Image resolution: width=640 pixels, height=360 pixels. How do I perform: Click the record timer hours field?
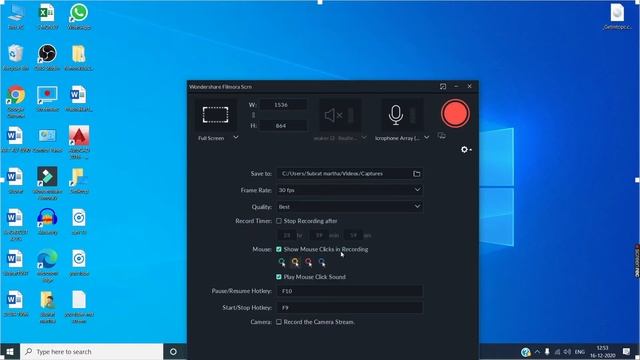pyautogui.click(x=287, y=235)
